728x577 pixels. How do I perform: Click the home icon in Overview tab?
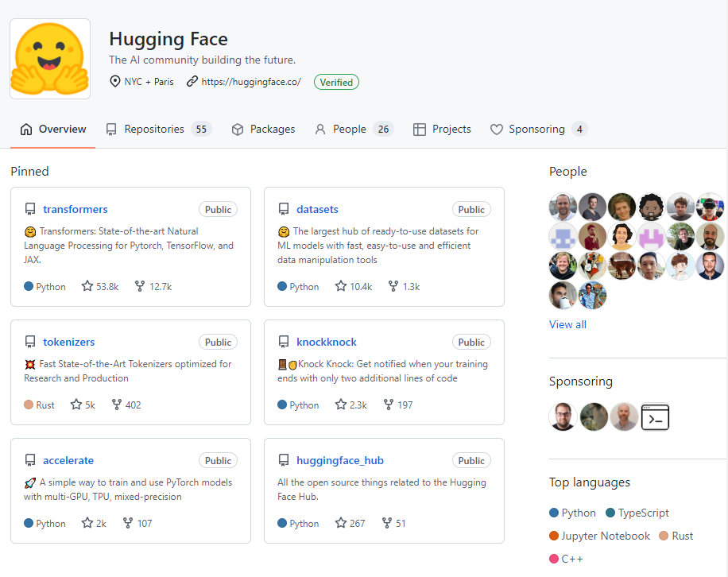26,129
